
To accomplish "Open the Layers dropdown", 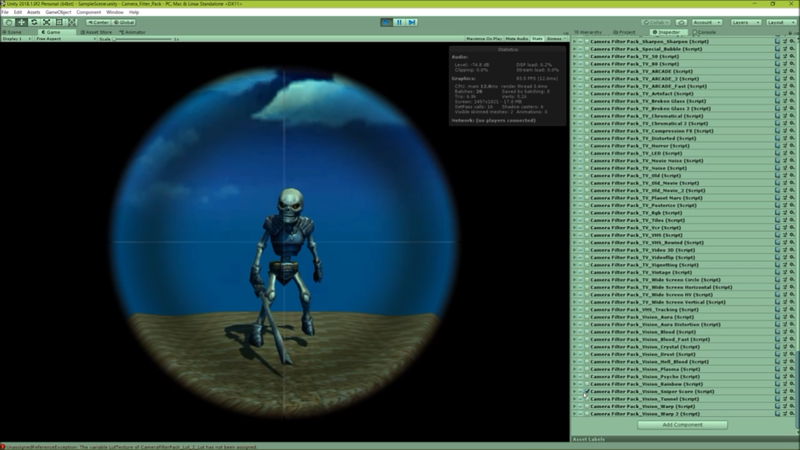I will [x=746, y=22].
